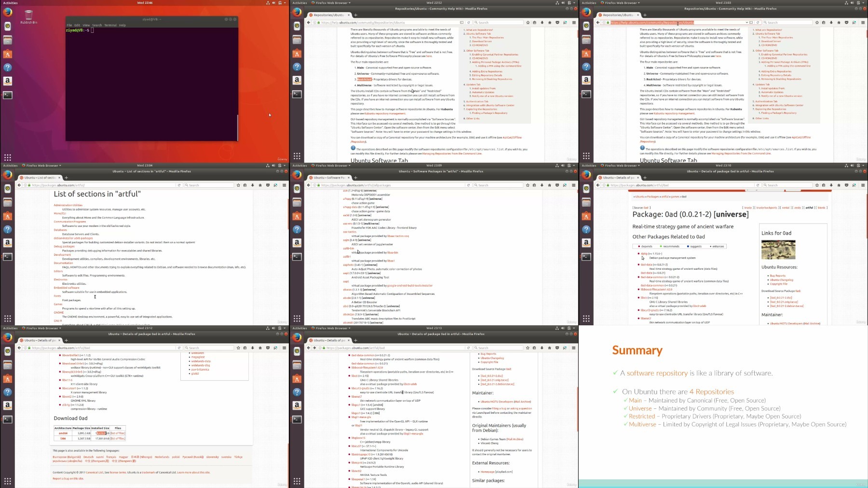Open the Homepage link under External Resources at 23:13
Image resolution: width=868 pixels, height=488 pixels.
tap(487, 472)
